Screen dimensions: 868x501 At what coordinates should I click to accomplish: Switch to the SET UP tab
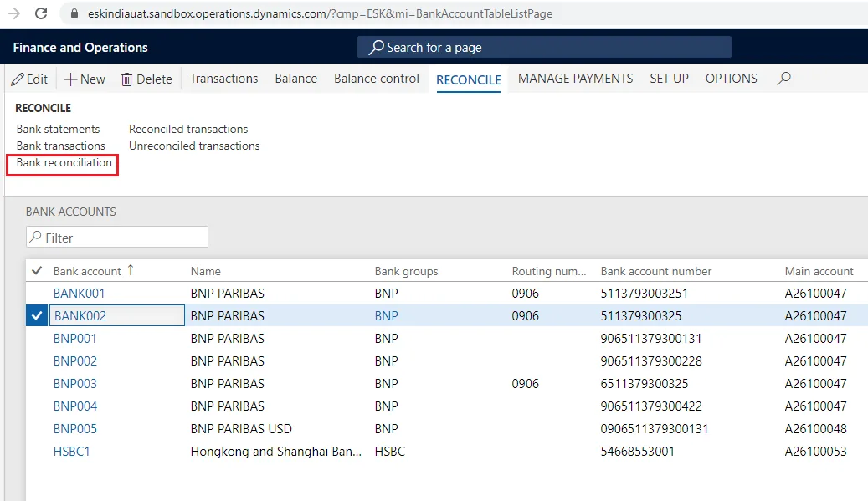coord(669,79)
